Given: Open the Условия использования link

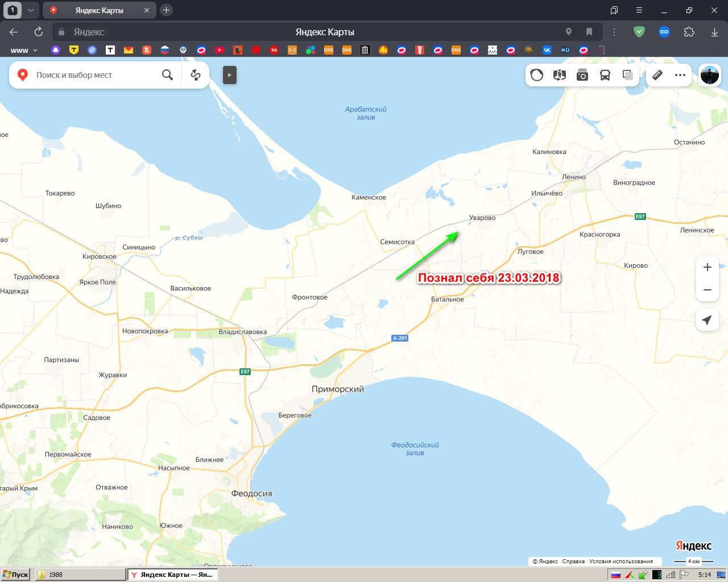Looking at the screenshot, I should click(621, 562).
